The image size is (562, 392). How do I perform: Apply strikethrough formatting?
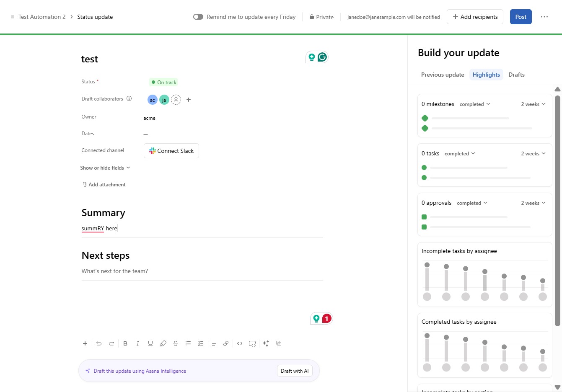(176, 343)
